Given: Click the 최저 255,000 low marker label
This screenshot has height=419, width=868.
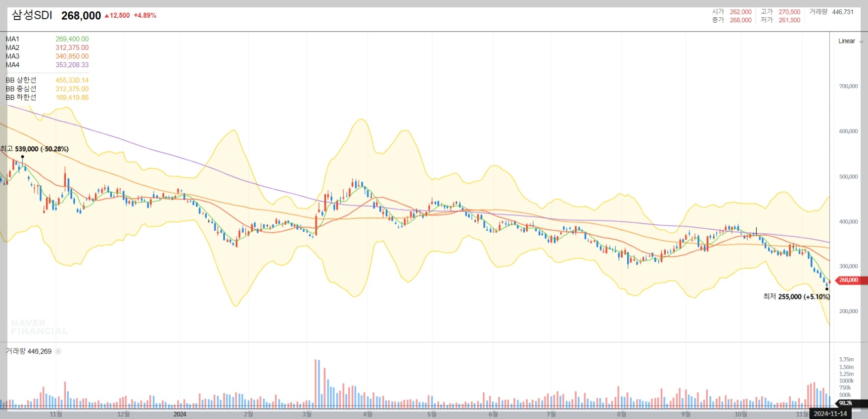Looking at the screenshot, I should tap(796, 297).
